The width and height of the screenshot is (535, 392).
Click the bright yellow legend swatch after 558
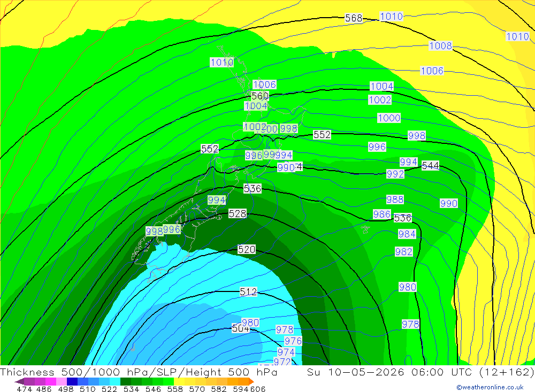(x=179, y=381)
